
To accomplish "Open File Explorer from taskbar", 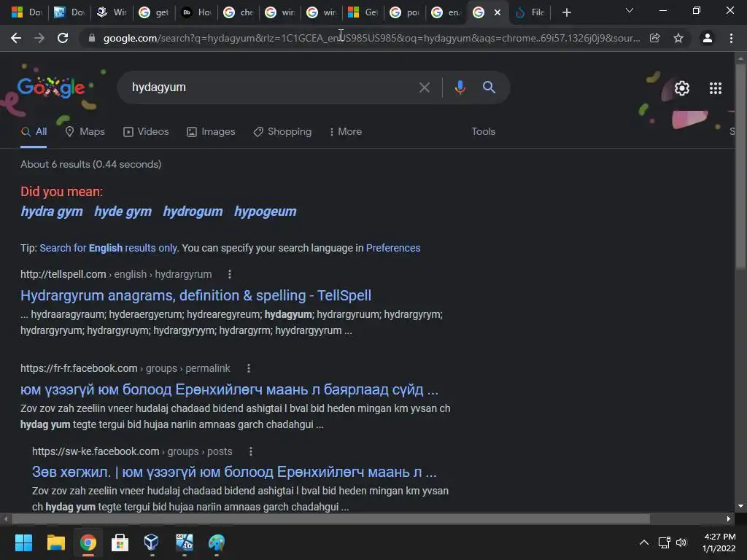I will tap(55, 542).
